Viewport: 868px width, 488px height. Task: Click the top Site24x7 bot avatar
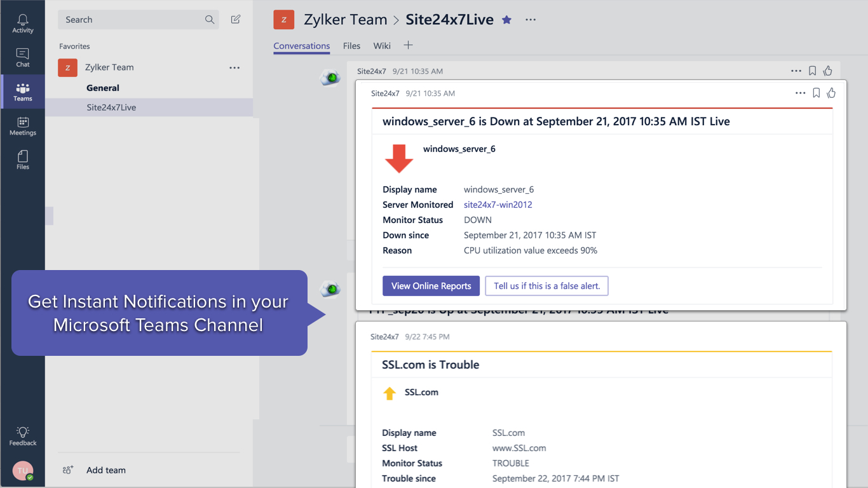click(330, 77)
